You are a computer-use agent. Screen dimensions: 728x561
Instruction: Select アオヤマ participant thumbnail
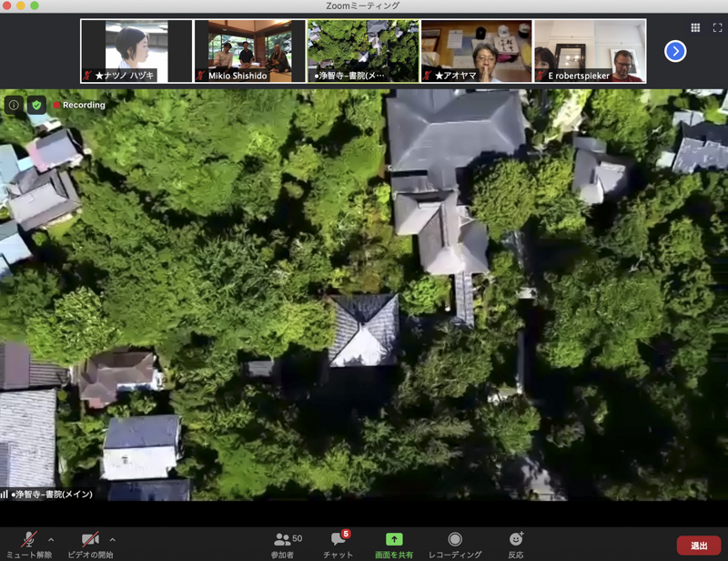point(476,51)
